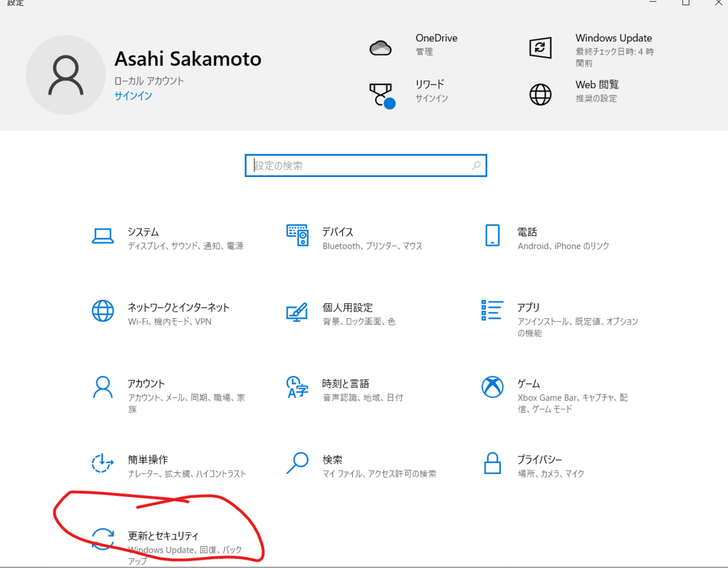Click the Windows Update status icon
Image resolution: width=728 pixels, height=568 pixels.
(x=540, y=47)
